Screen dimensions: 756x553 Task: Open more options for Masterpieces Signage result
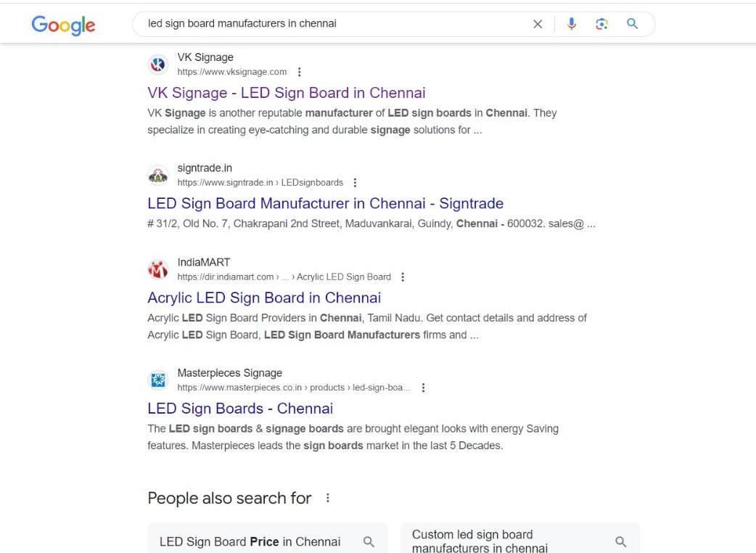(424, 388)
